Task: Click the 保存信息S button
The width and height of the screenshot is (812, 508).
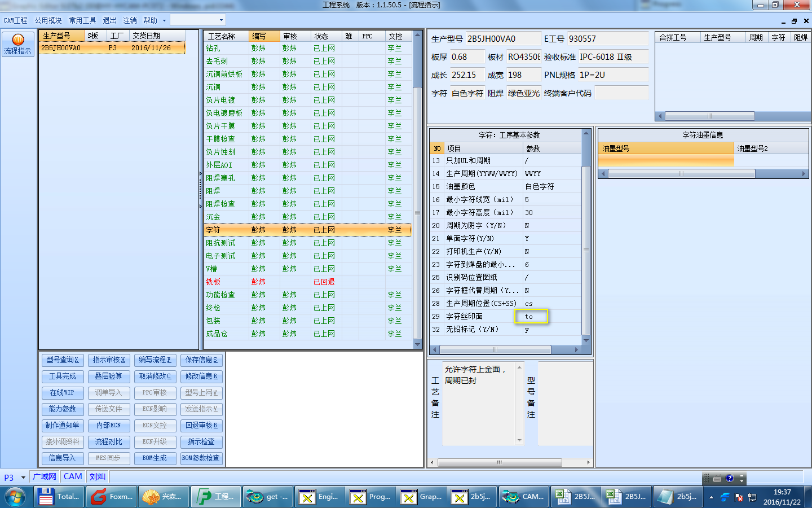Action: tap(201, 360)
